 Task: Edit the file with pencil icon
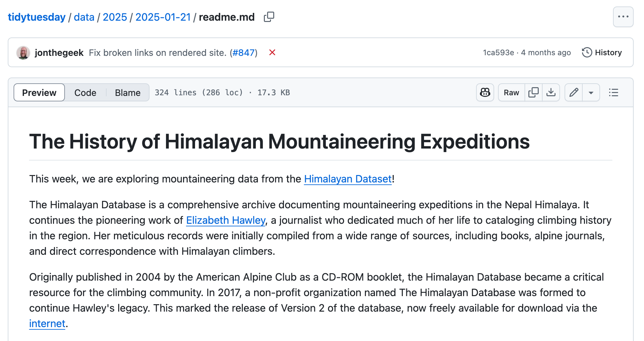(574, 93)
